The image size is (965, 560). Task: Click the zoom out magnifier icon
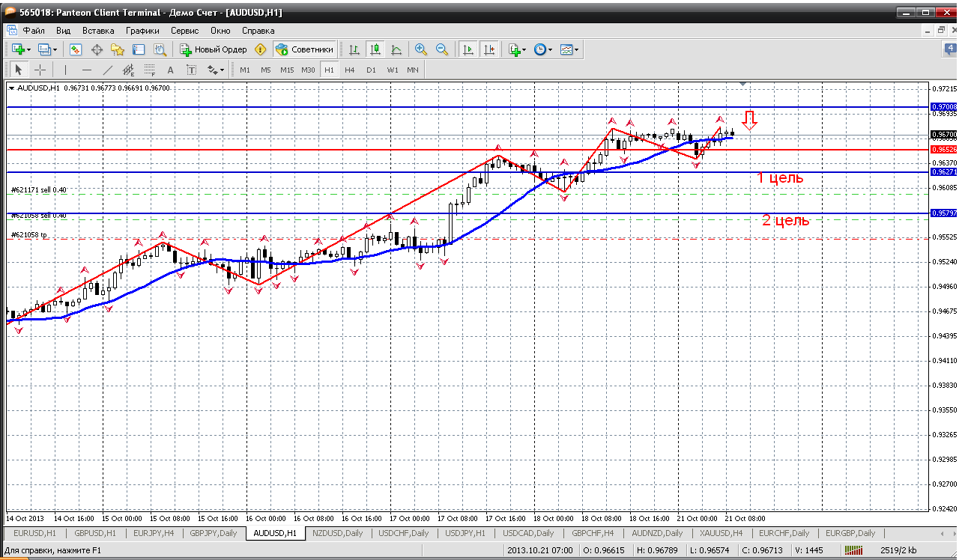pos(442,49)
